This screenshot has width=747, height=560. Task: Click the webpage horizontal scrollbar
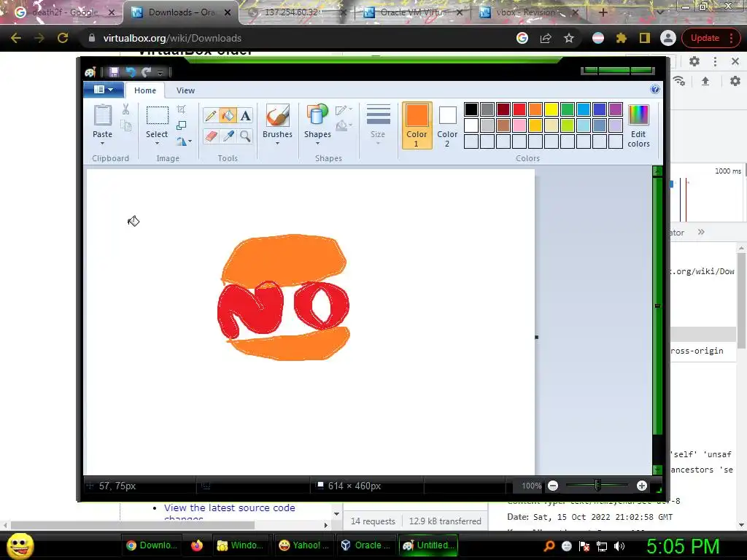[x=133, y=525]
